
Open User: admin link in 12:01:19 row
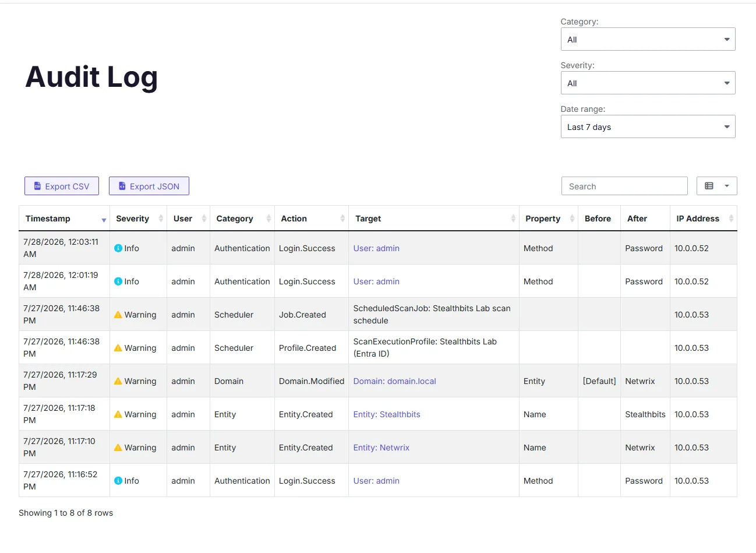tap(376, 281)
